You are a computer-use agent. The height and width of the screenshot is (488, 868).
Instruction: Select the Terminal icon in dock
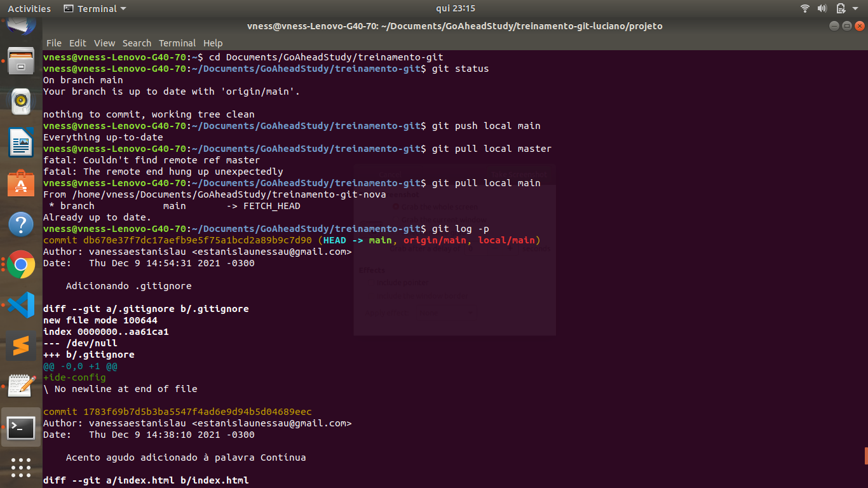[21, 428]
